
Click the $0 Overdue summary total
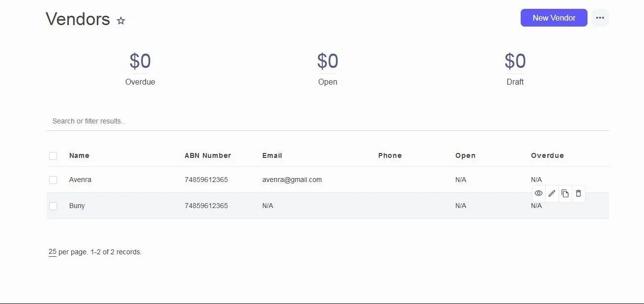coord(140,62)
